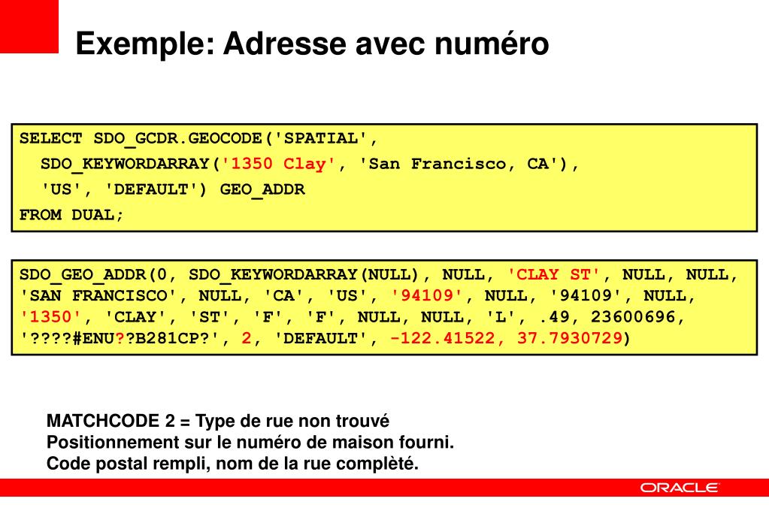Click SDO_GEO_ADDR(0 in the result box

click(94, 275)
